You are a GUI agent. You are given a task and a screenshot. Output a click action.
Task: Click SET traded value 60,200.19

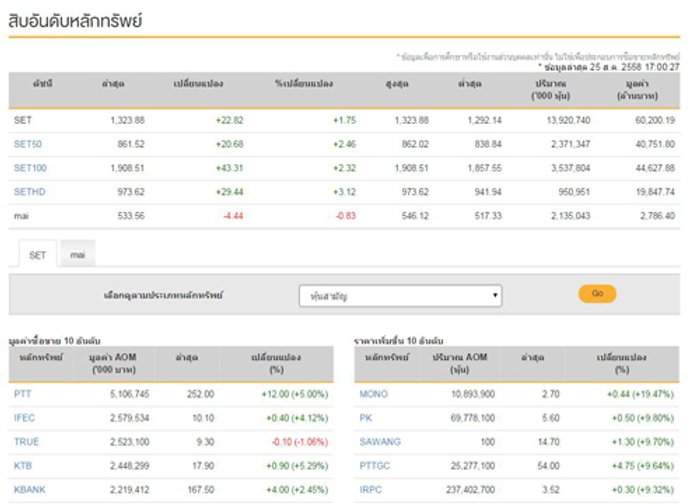pos(655,121)
